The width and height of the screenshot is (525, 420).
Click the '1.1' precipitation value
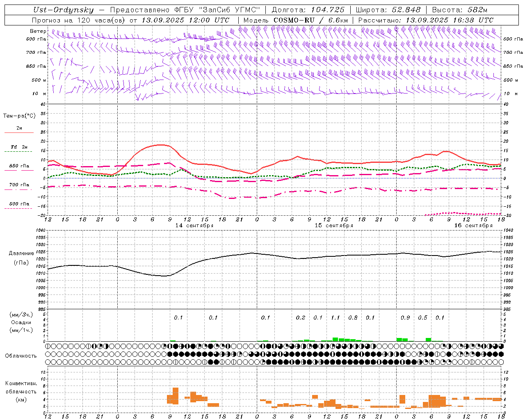[336, 317]
